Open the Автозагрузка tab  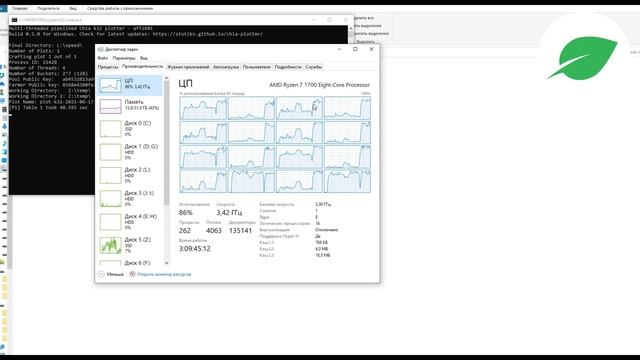click(226, 67)
